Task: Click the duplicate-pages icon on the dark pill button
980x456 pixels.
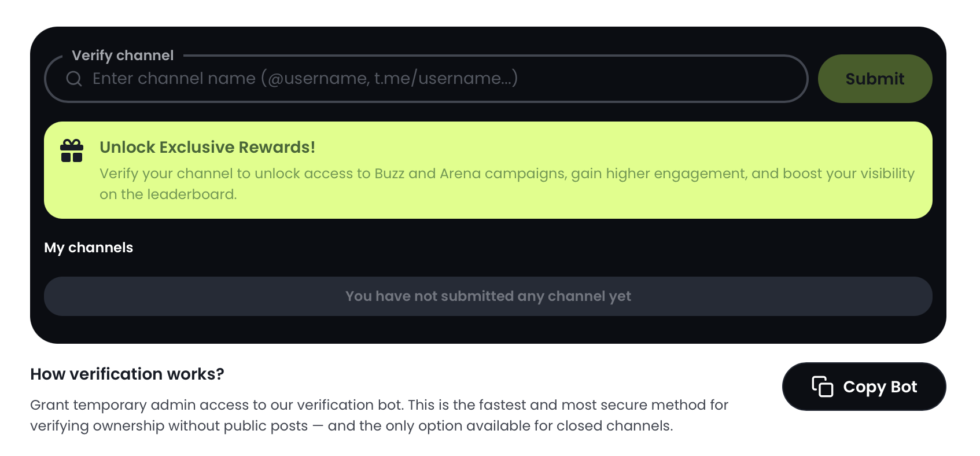Action: 822,387
